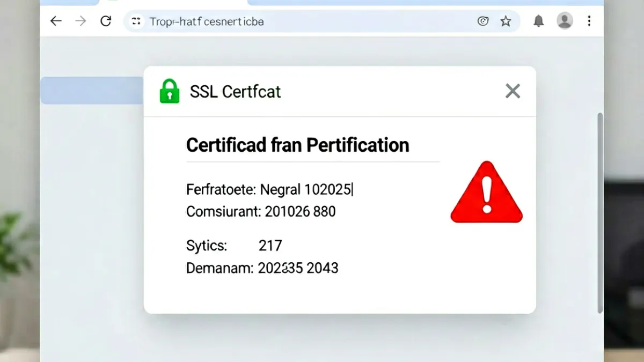Click the vertical scrollbar on the right

tap(600, 213)
